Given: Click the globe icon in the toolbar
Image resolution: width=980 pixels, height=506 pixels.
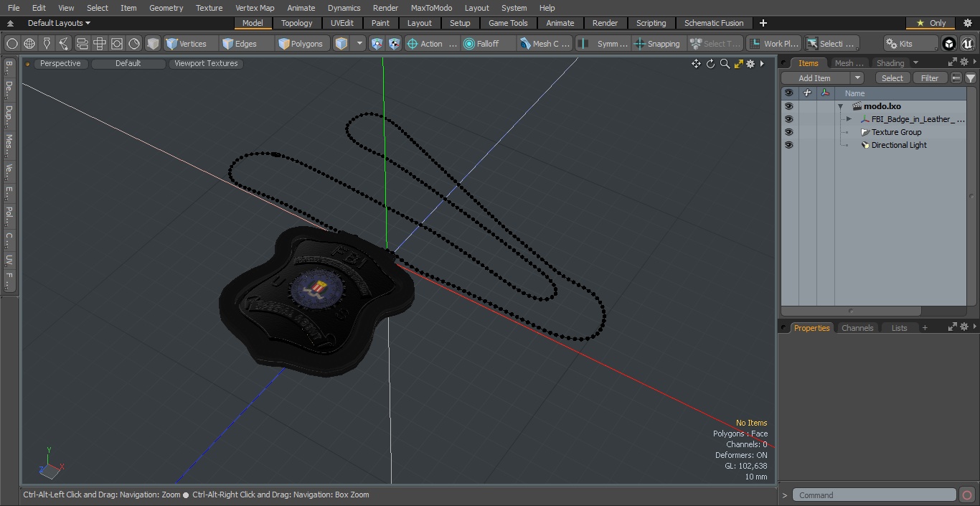Looking at the screenshot, I should coord(29,44).
